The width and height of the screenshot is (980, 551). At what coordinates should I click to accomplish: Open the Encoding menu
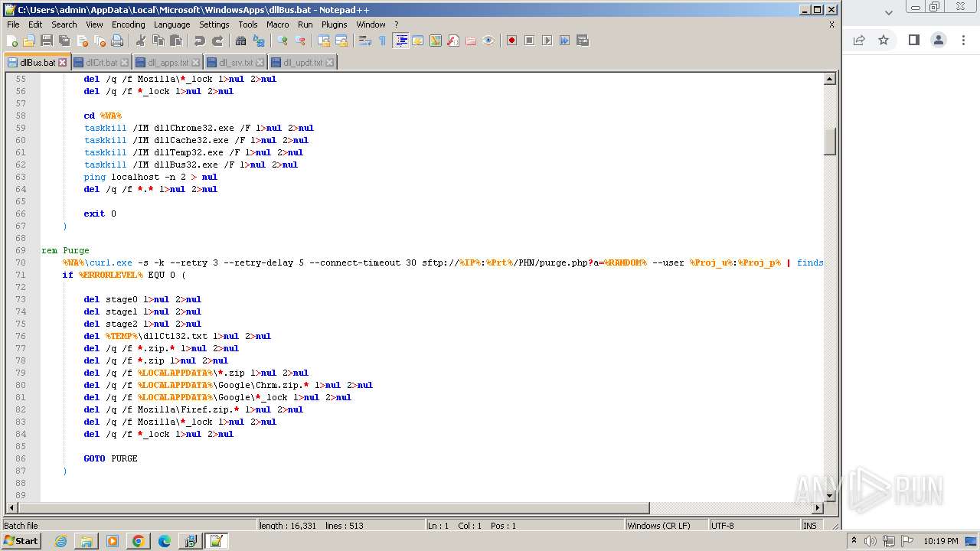click(x=128, y=24)
